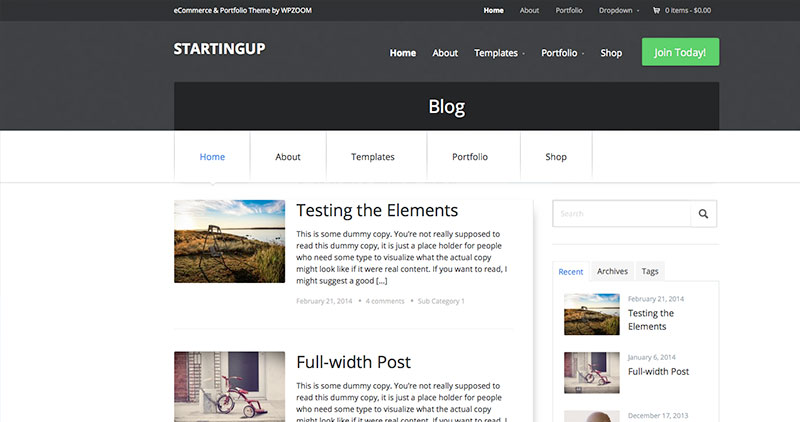The width and height of the screenshot is (800, 422).
Task: Click Home in the top utility bar
Action: pyautogui.click(x=493, y=10)
